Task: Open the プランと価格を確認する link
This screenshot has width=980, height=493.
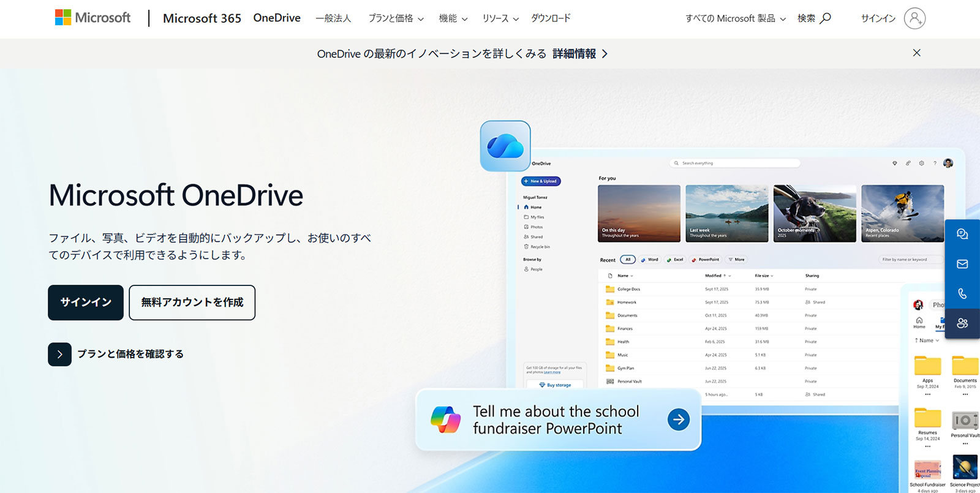Action: [130, 354]
